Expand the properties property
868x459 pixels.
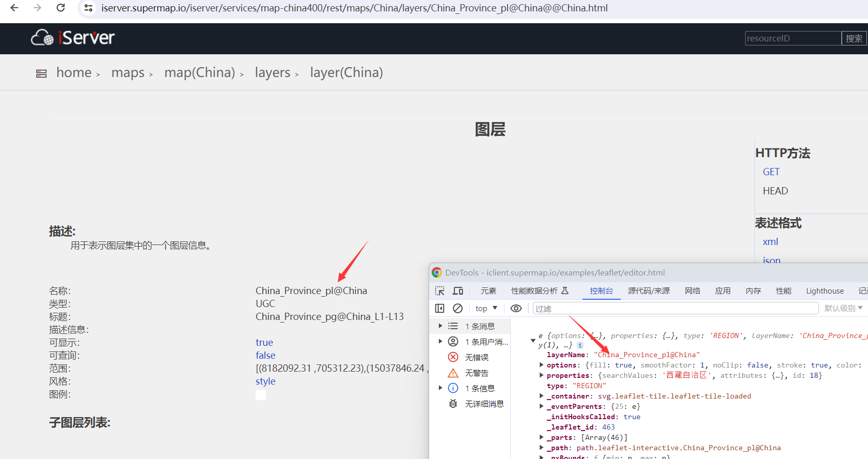pos(541,375)
